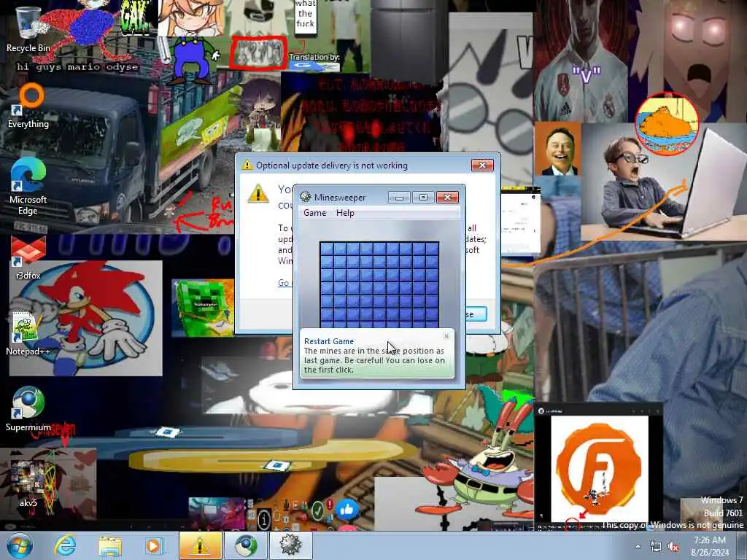Minimize the Minesweeper window
This screenshot has height=560, width=747.
point(399,197)
